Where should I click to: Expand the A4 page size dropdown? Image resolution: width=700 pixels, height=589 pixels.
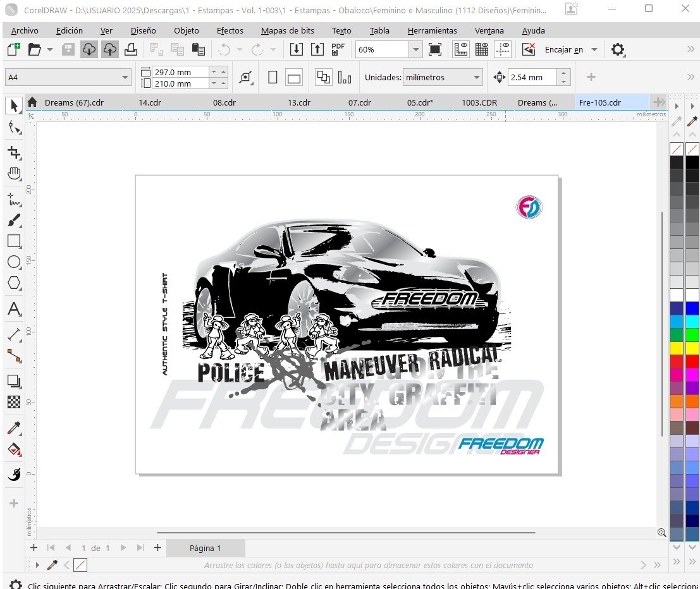pos(125,78)
